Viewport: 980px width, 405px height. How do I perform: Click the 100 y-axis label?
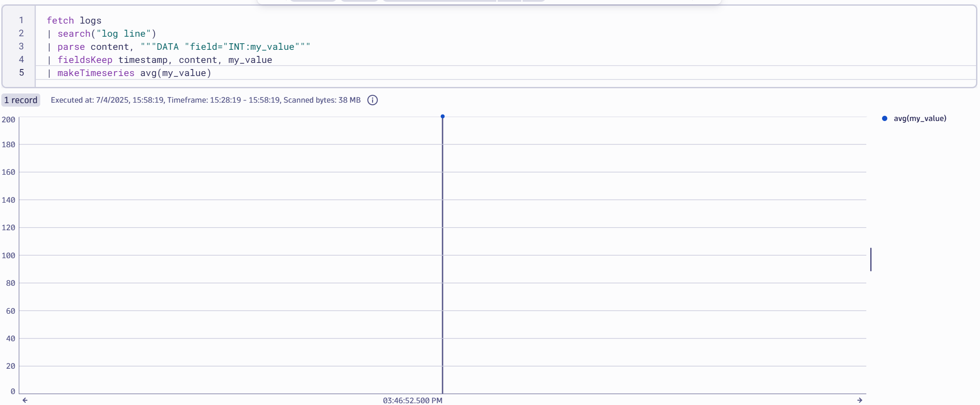click(x=8, y=256)
